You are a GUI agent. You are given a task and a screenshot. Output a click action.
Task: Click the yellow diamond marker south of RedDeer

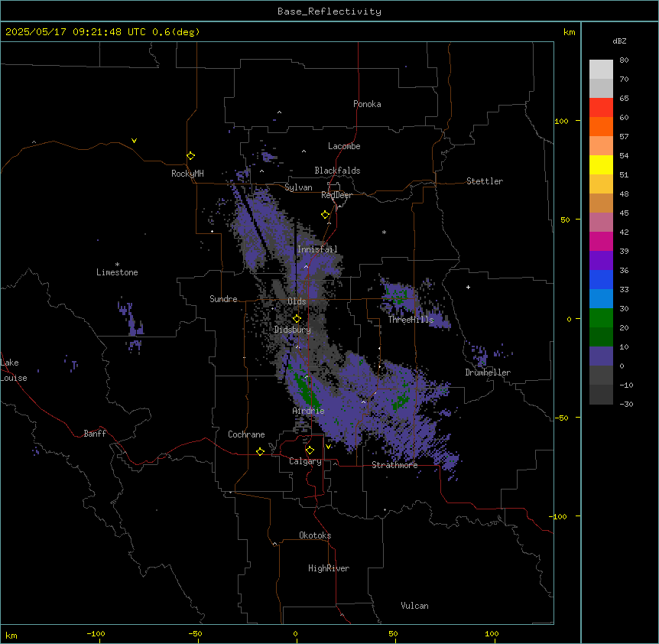[x=325, y=214]
